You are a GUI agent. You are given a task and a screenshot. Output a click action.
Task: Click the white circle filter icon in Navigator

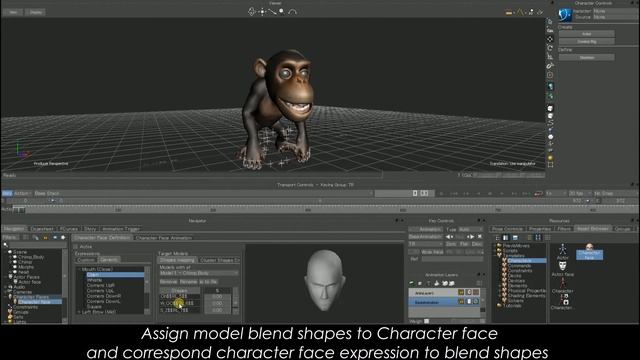click(x=63, y=237)
